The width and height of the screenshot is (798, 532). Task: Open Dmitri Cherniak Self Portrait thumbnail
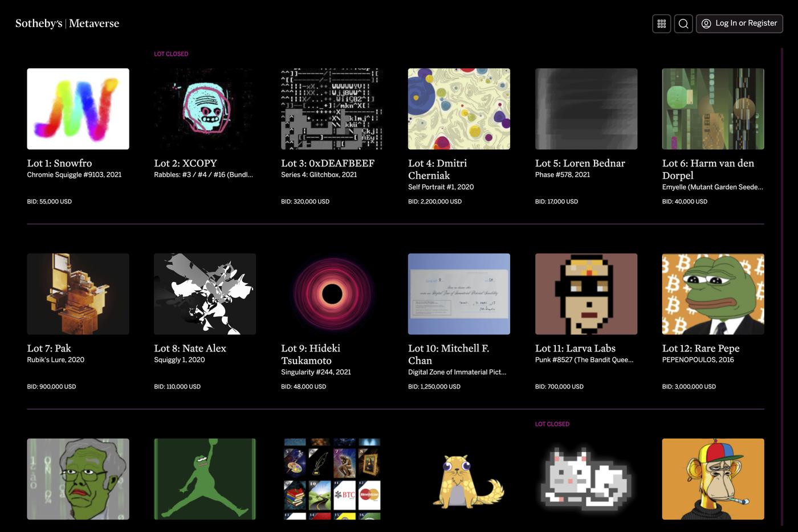pos(459,109)
